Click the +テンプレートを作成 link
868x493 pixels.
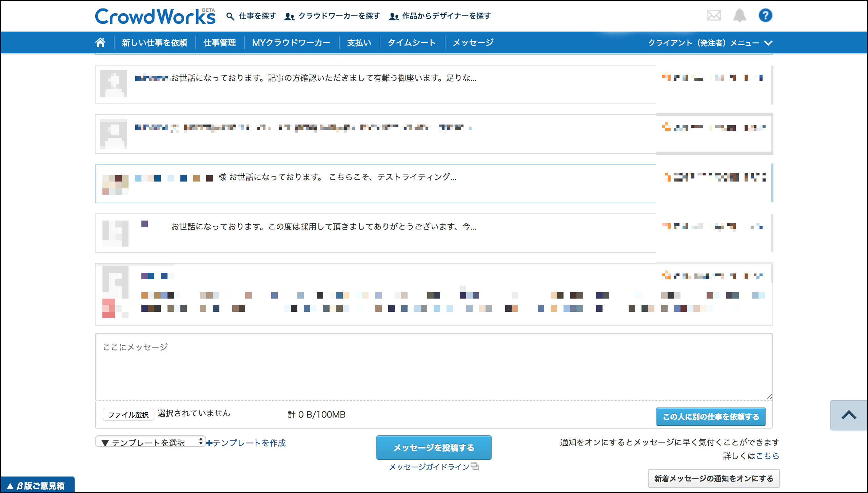point(246,443)
